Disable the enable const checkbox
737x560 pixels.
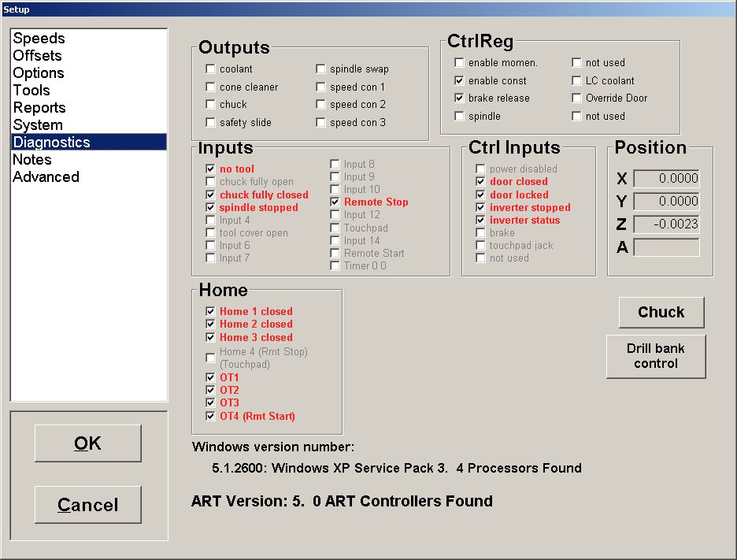[x=459, y=81]
